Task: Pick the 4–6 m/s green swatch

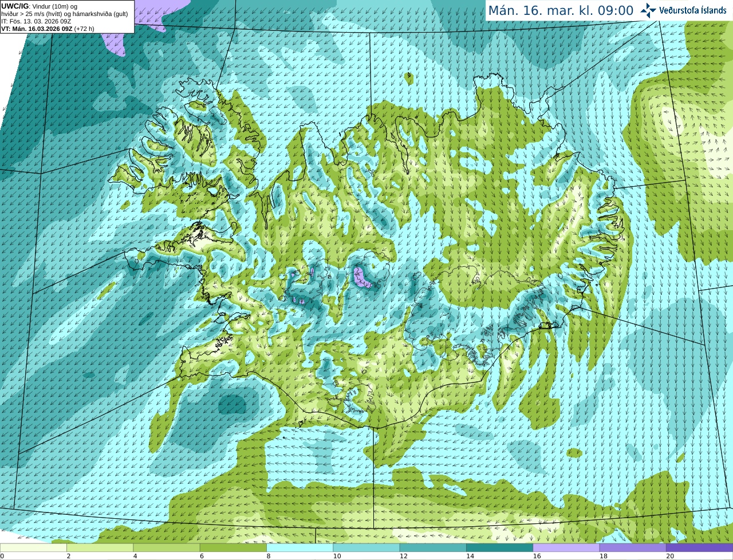Action: (x=167, y=547)
